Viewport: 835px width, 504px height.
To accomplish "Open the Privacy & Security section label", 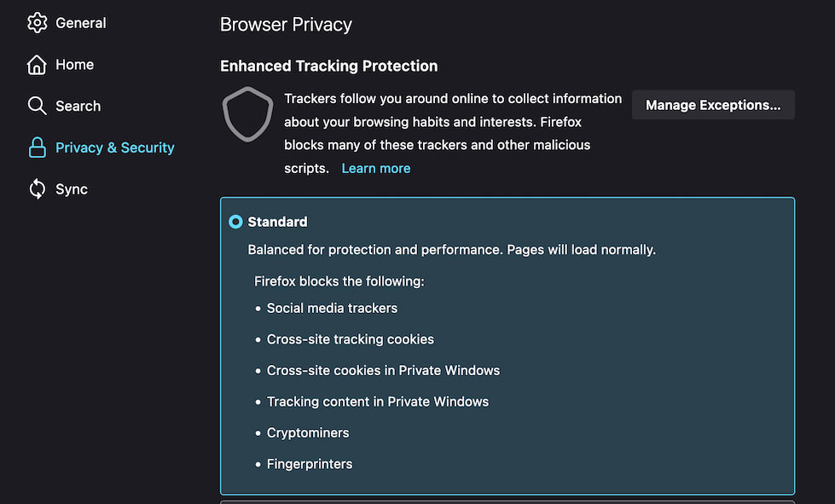I will click(x=115, y=148).
